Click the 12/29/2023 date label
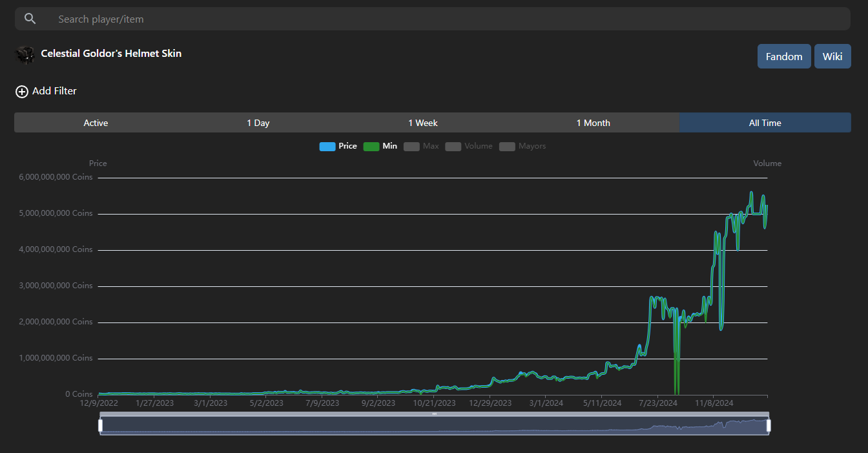This screenshot has width=868, height=453. (490, 403)
